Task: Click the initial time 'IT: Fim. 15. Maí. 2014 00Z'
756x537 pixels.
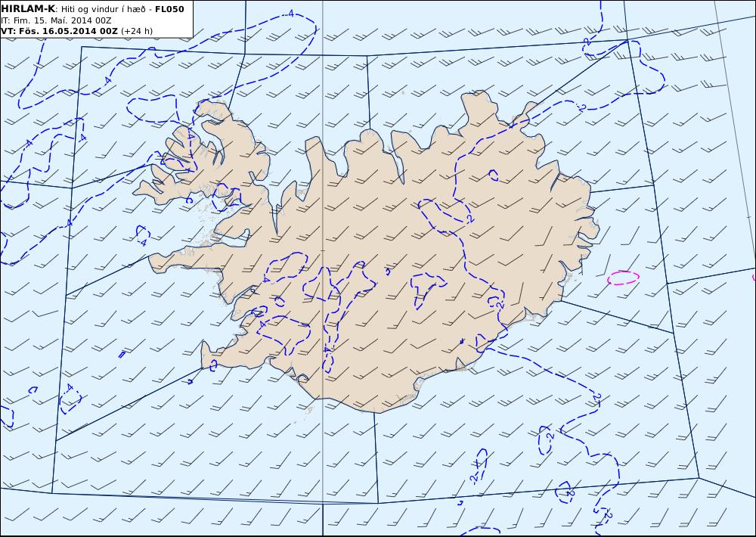Action: (56, 20)
